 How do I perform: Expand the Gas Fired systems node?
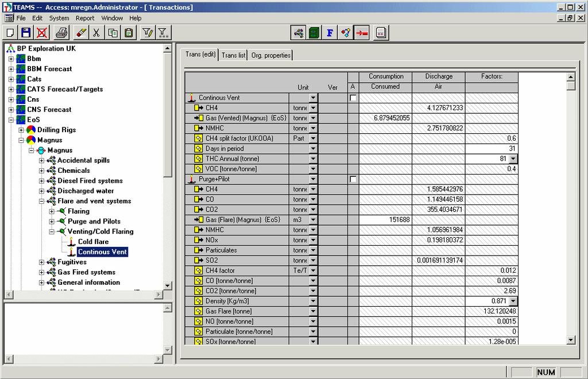point(41,273)
